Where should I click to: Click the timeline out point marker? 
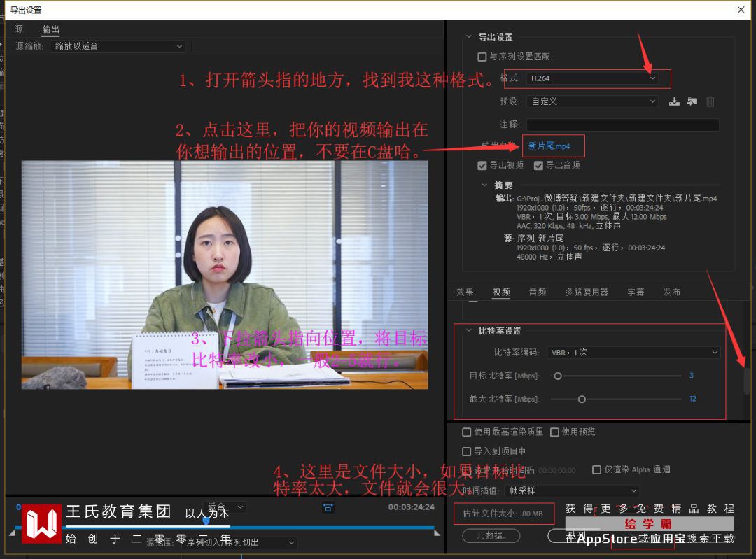coord(437,532)
